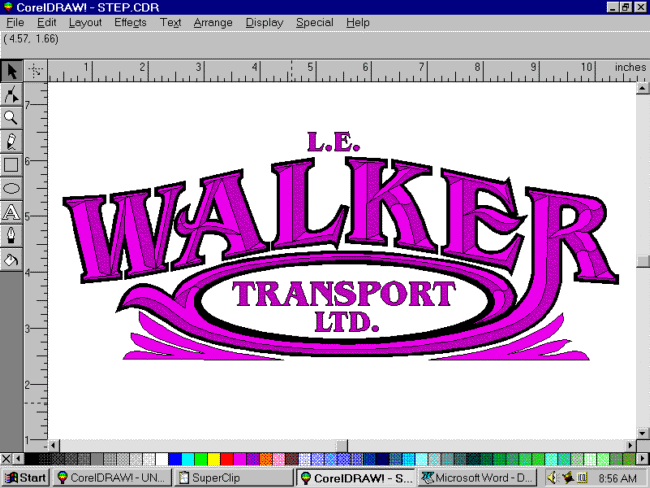Open the File menu
The image size is (650, 488).
(x=15, y=22)
